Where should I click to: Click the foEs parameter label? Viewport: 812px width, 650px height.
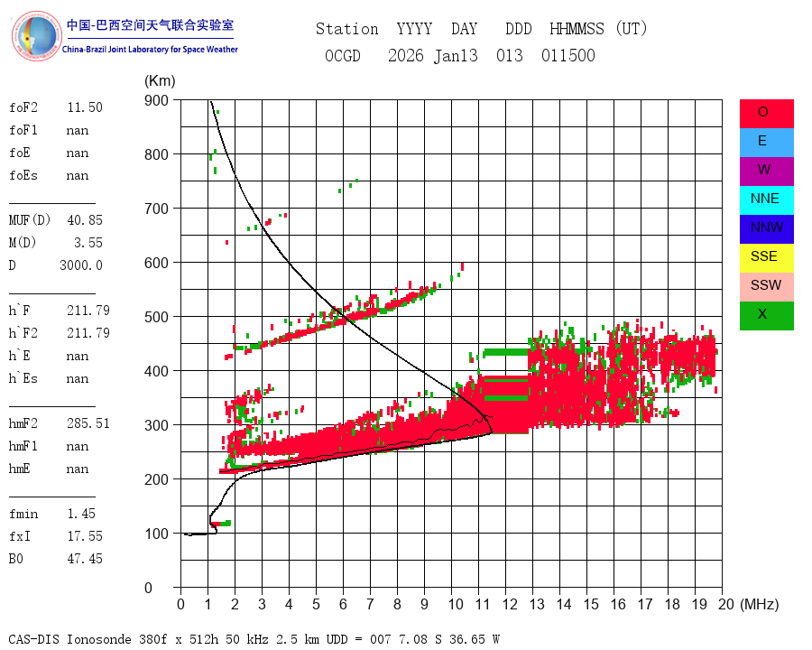click(x=23, y=175)
